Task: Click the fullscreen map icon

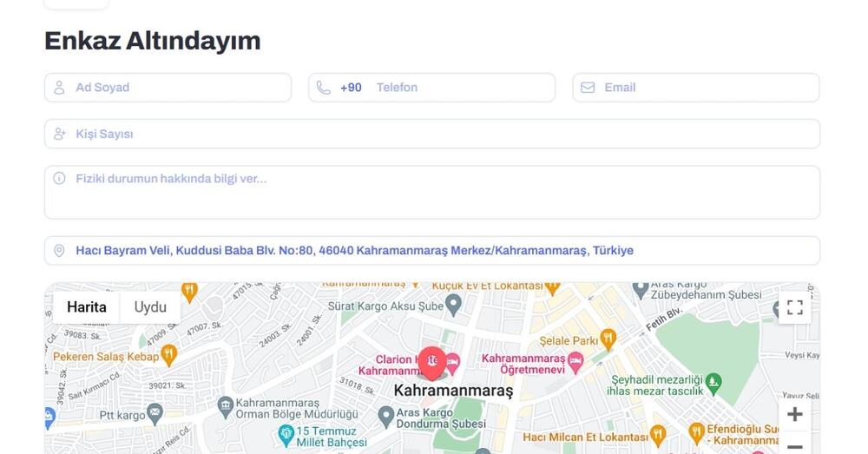Action: (x=794, y=307)
